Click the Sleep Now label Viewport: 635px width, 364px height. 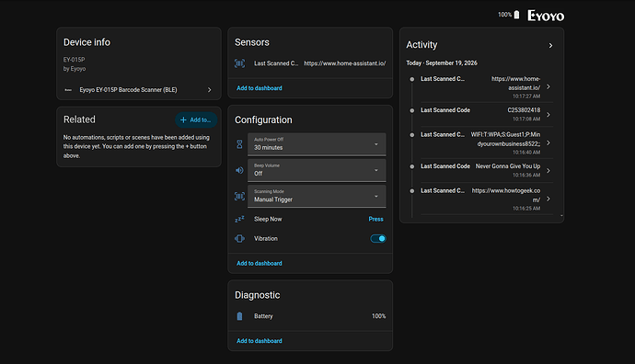(268, 219)
